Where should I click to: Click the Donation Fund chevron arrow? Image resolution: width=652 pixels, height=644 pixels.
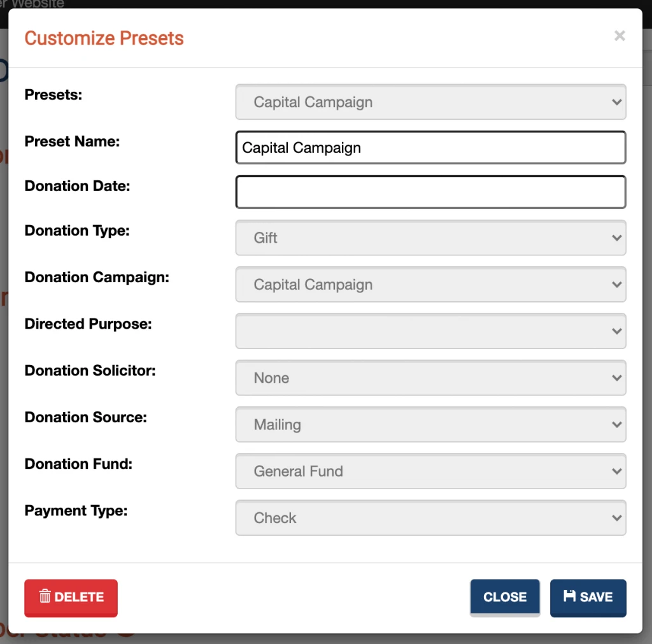point(616,471)
